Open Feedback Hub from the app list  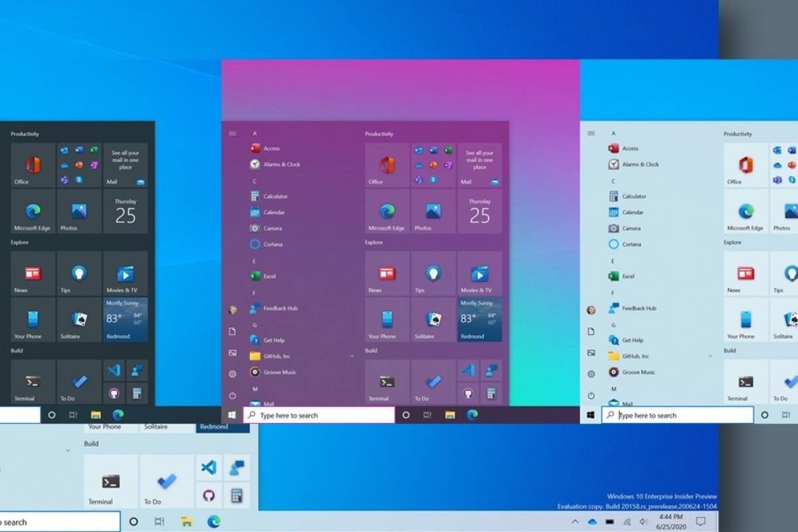(x=276, y=308)
